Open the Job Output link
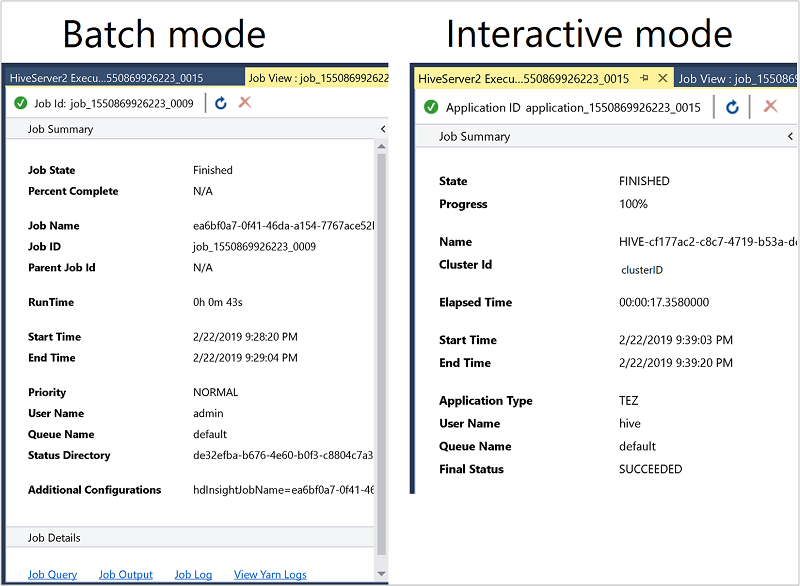 [125, 574]
